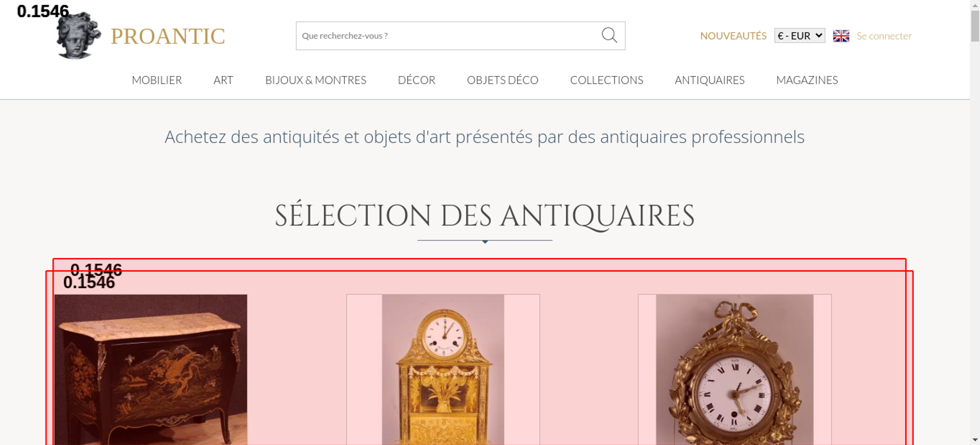Click the magnifying glass search icon

click(x=609, y=35)
